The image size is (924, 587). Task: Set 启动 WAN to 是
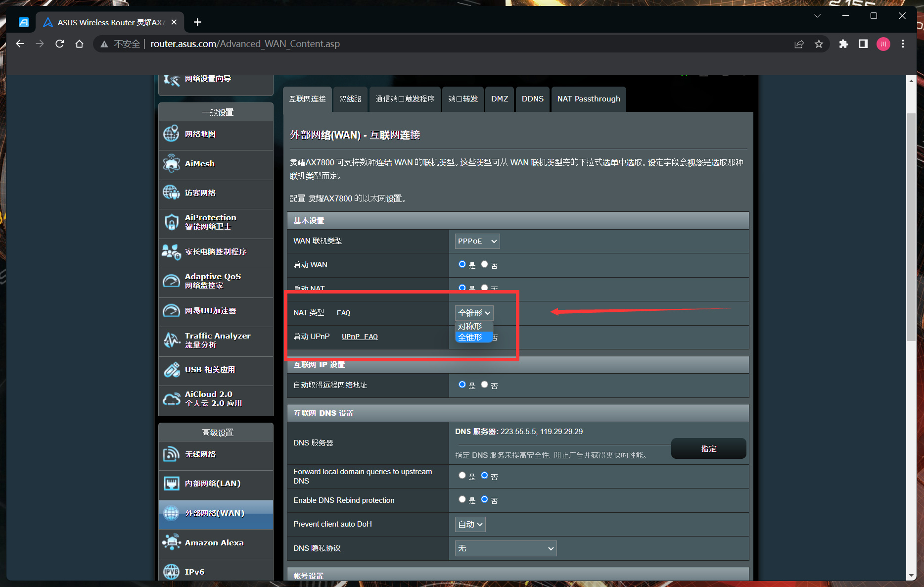[x=462, y=264]
